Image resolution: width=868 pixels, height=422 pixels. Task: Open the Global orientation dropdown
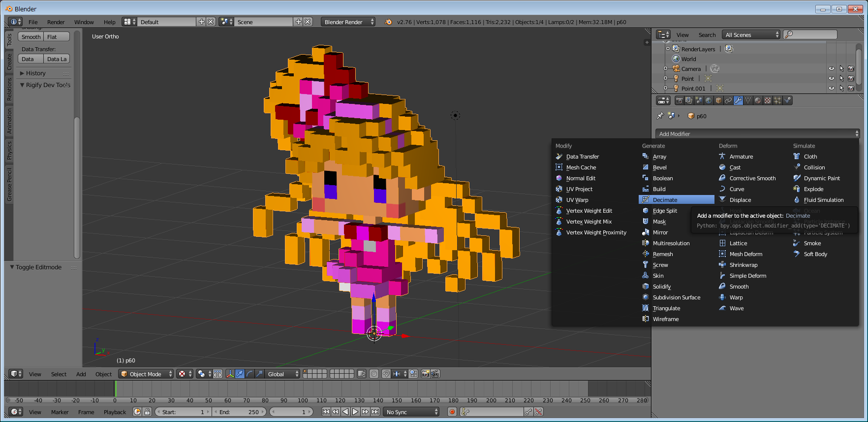(282, 374)
